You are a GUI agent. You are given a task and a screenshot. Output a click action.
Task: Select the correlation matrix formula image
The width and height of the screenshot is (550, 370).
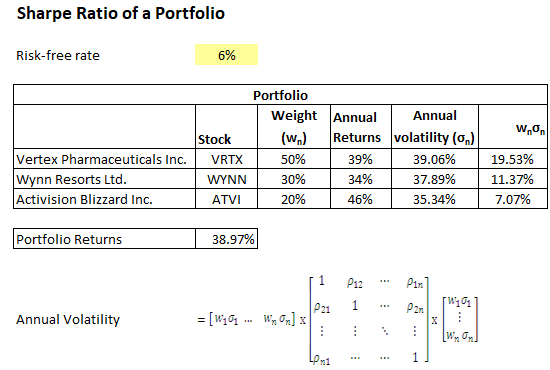338,320
